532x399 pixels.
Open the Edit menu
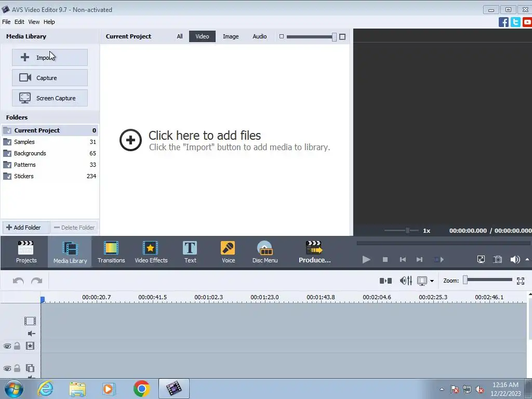point(19,22)
